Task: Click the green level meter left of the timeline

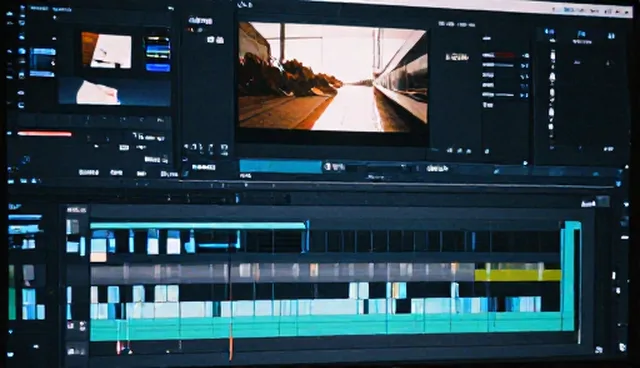Action: (x=12, y=304)
